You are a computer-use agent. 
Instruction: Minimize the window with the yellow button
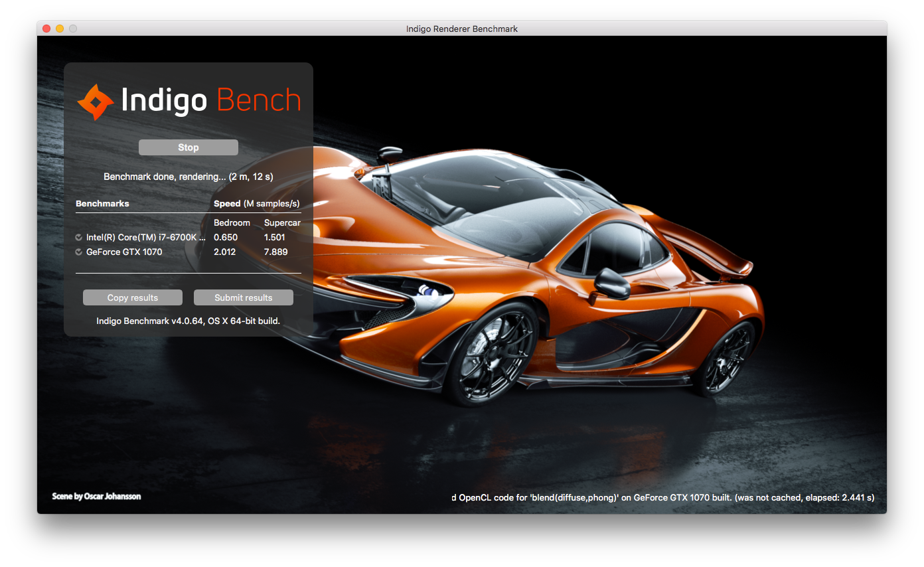pyautogui.click(x=60, y=29)
